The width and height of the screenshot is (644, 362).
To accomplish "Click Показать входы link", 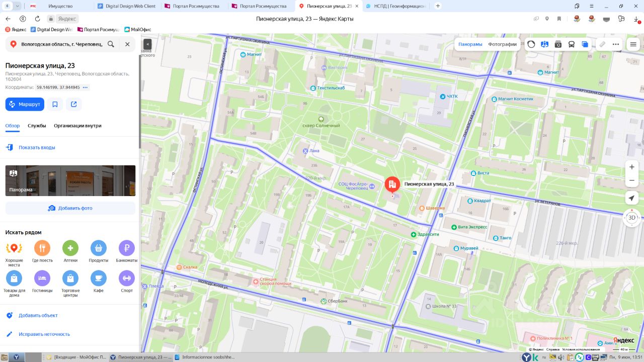I will pos(37,147).
